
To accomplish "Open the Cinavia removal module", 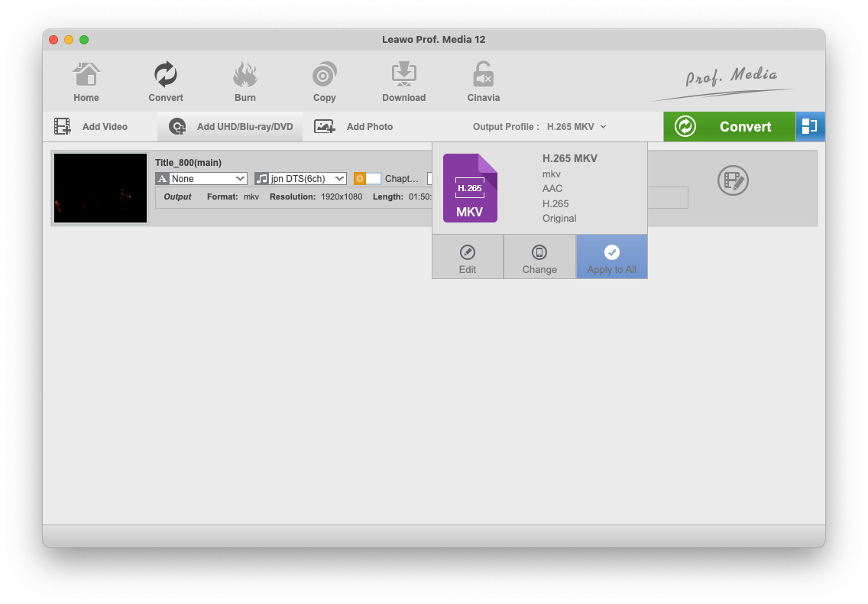I will 484,82.
